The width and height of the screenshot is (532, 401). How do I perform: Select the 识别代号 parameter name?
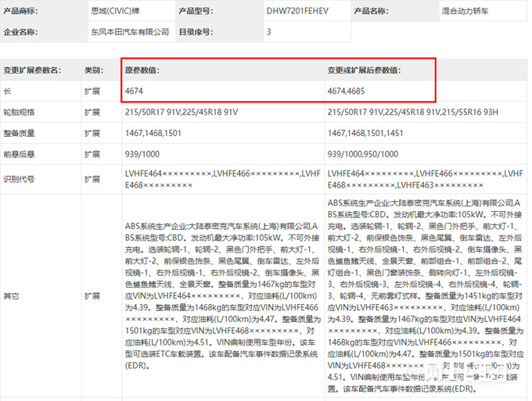click(19, 179)
